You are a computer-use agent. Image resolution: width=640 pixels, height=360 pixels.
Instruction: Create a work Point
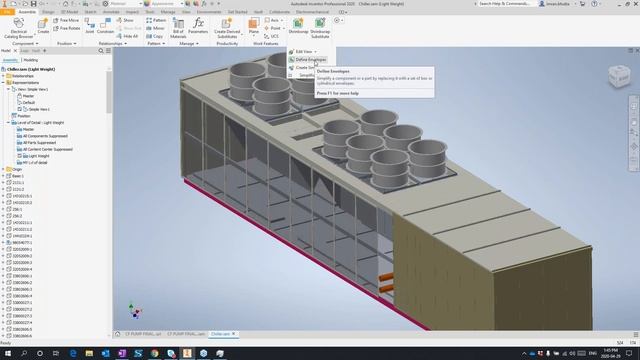273,28
